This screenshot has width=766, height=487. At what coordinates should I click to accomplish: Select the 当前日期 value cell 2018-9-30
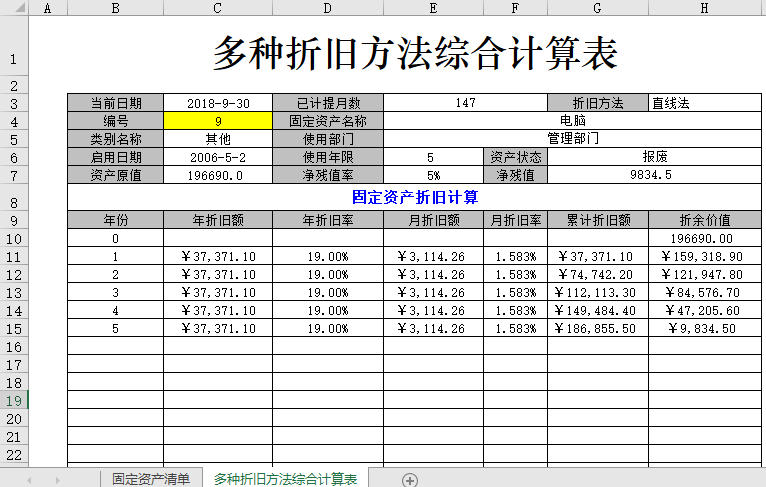[217, 103]
